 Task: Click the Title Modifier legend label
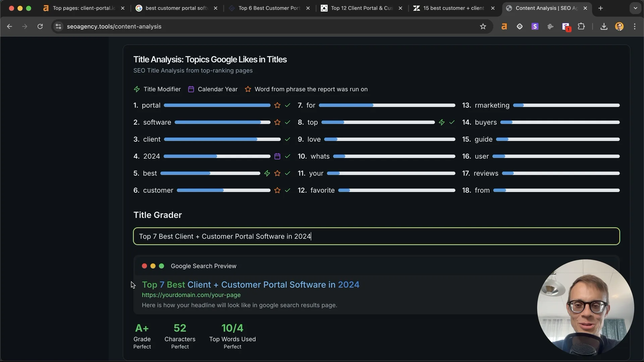click(x=162, y=89)
